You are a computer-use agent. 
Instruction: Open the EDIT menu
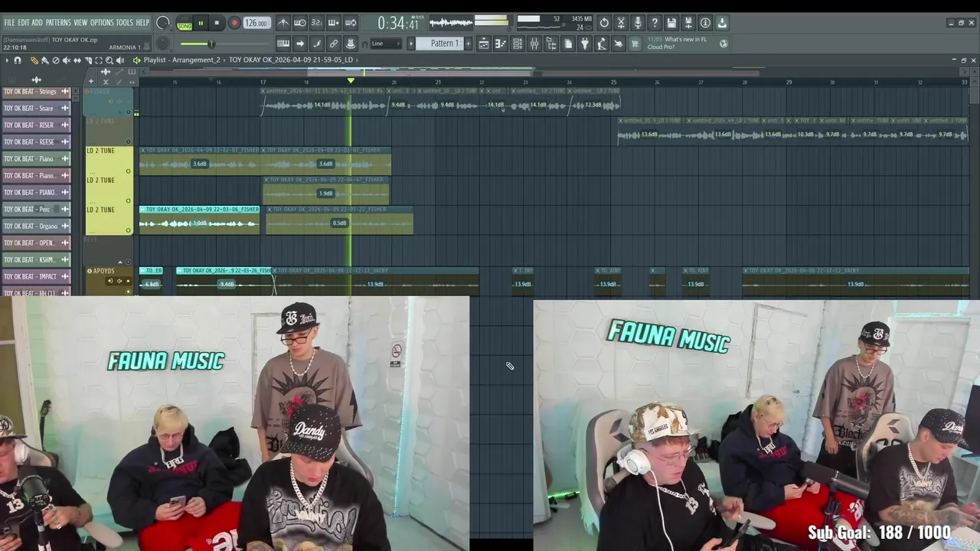click(x=23, y=23)
